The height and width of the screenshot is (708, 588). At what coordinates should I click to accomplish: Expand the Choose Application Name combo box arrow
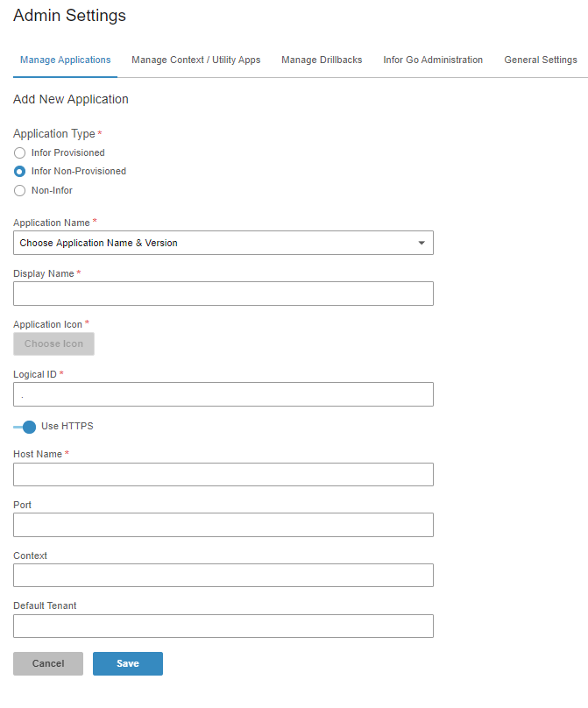tap(422, 243)
